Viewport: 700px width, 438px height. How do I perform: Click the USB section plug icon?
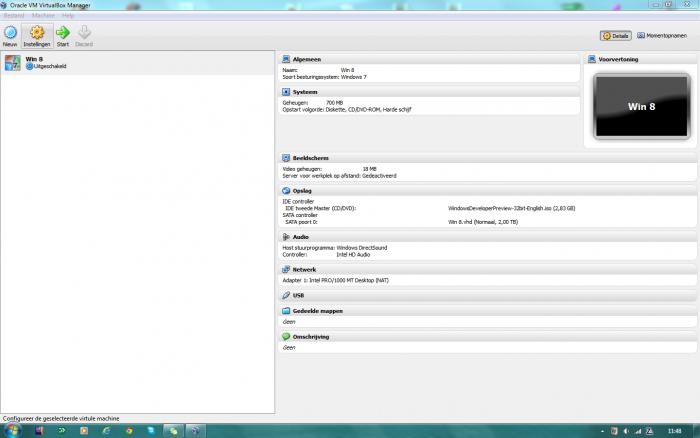[286, 295]
